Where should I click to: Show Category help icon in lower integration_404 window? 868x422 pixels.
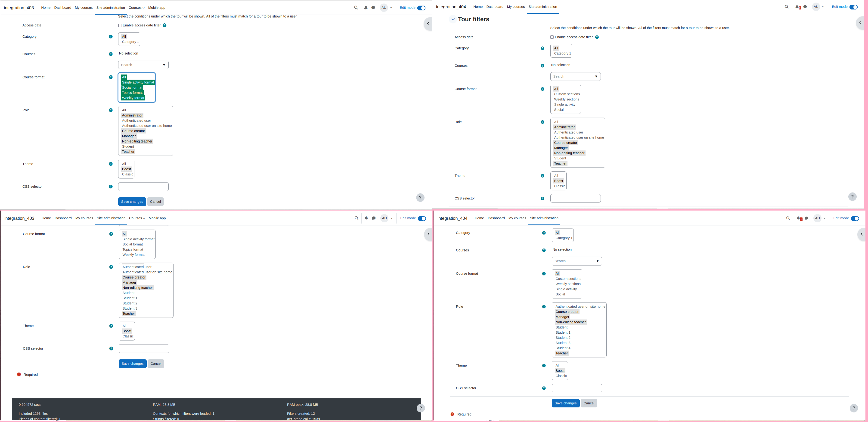point(544,233)
